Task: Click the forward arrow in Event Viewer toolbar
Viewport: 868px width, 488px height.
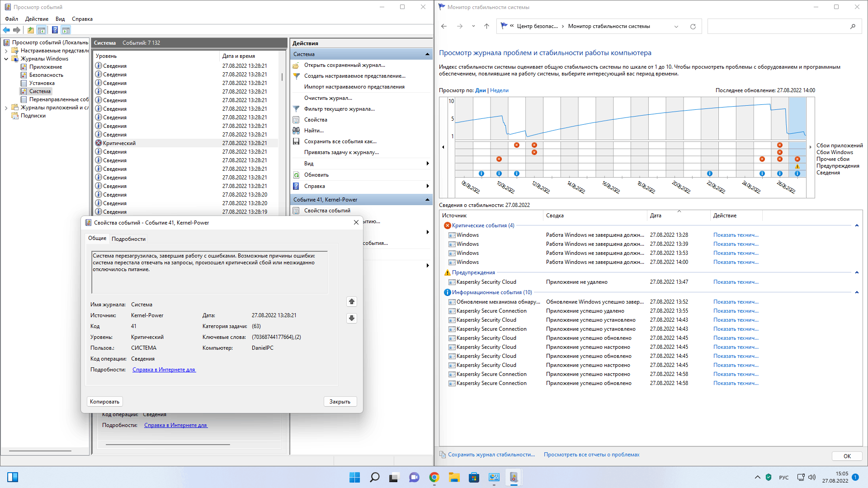Action: 17,30
